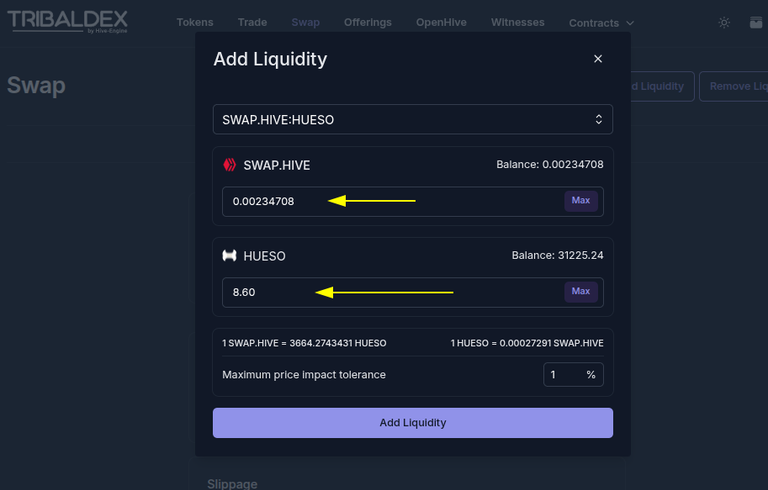Image resolution: width=768 pixels, height=490 pixels.
Task: Click the Remove Liquidity button behind dialog
Action: click(734, 86)
